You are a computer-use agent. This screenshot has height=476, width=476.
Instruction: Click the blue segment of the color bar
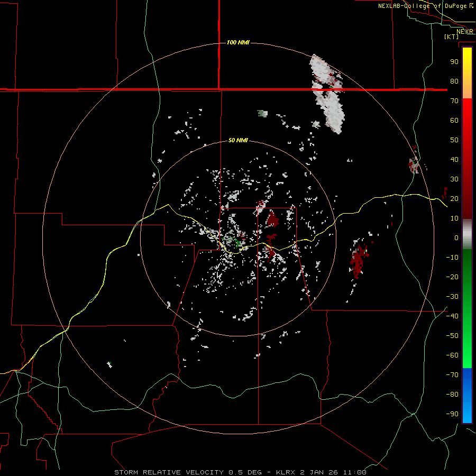point(467,395)
